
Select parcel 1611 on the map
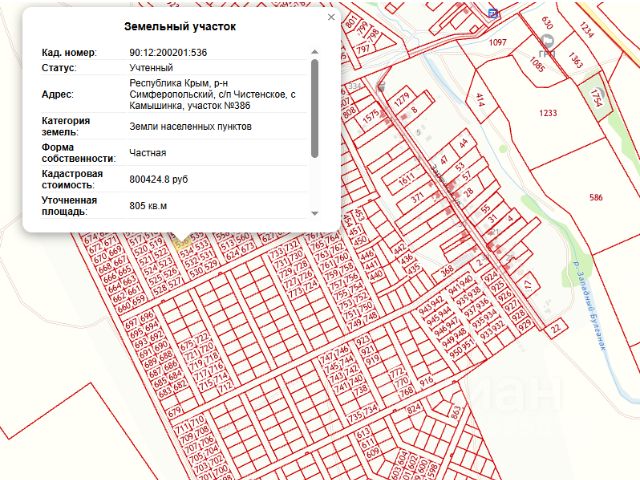click(406, 178)
